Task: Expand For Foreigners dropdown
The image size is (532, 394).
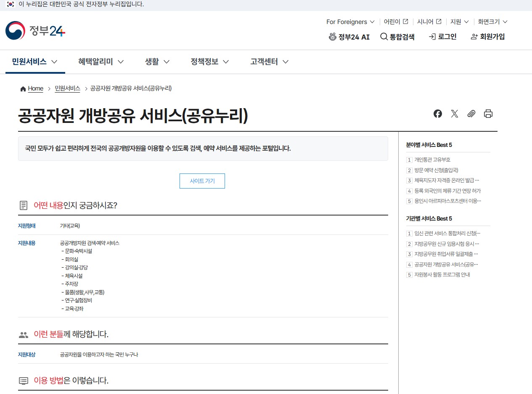Action: (350, 21)
